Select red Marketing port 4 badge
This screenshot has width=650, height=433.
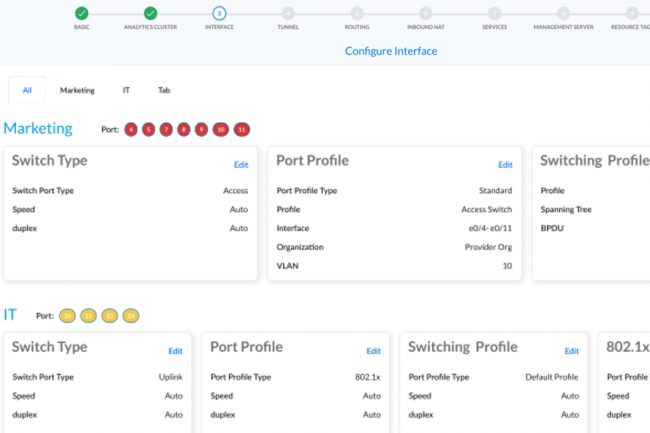131,130
